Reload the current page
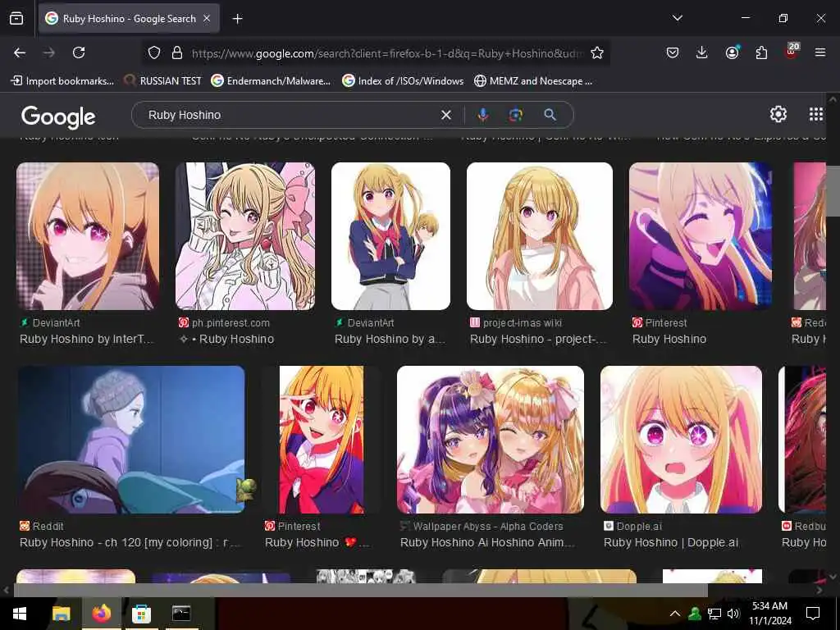The width and height of the screenshot is (840, 630). [79, 52]
